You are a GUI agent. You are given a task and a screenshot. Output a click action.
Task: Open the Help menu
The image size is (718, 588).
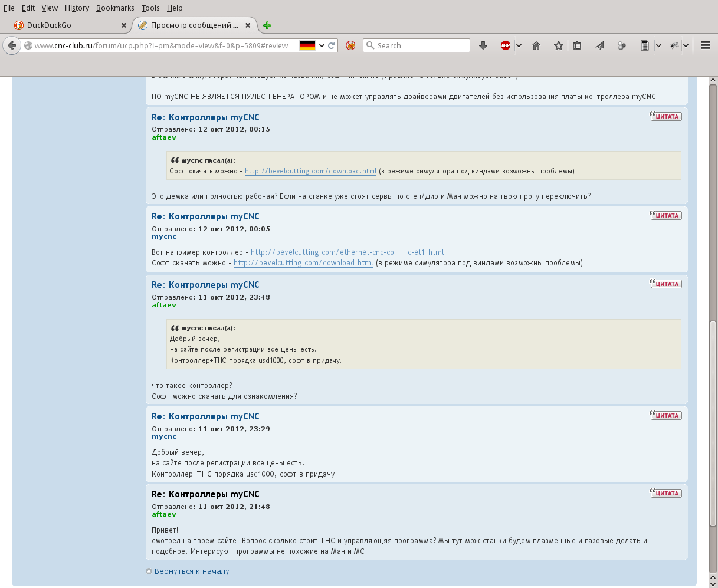pyautogui.click(x=175, y=8)
